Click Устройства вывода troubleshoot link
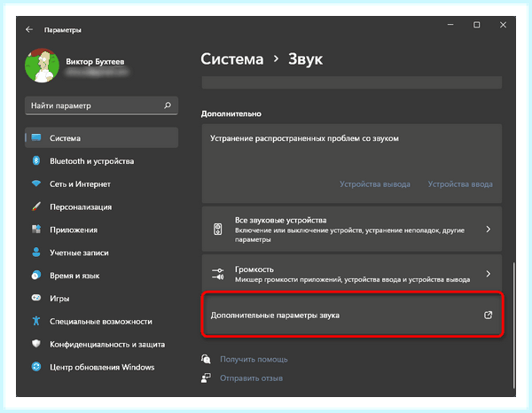The height and width of the screenshot is (413, 532). [x=375, y=184]
